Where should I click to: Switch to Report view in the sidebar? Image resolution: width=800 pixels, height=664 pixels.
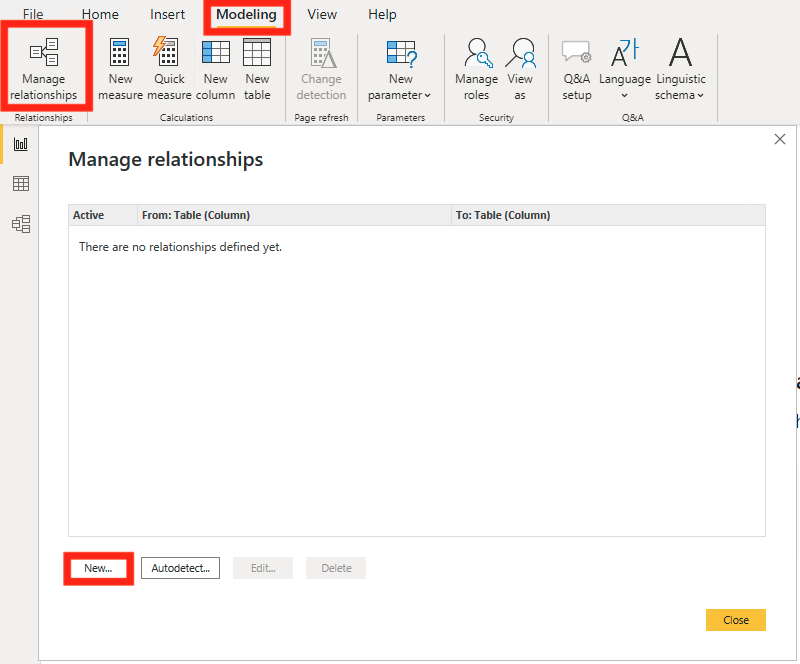tap(21, 143)
